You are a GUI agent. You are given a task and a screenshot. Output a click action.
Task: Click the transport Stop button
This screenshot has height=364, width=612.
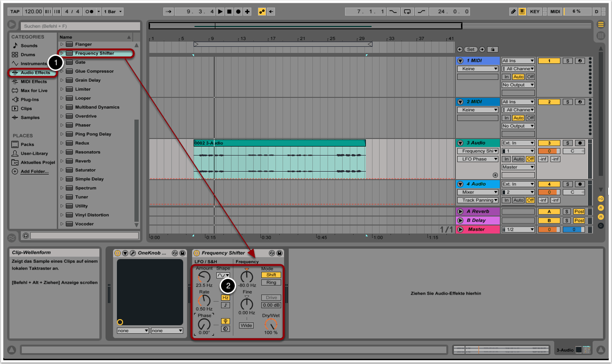(x=229, y=11)
